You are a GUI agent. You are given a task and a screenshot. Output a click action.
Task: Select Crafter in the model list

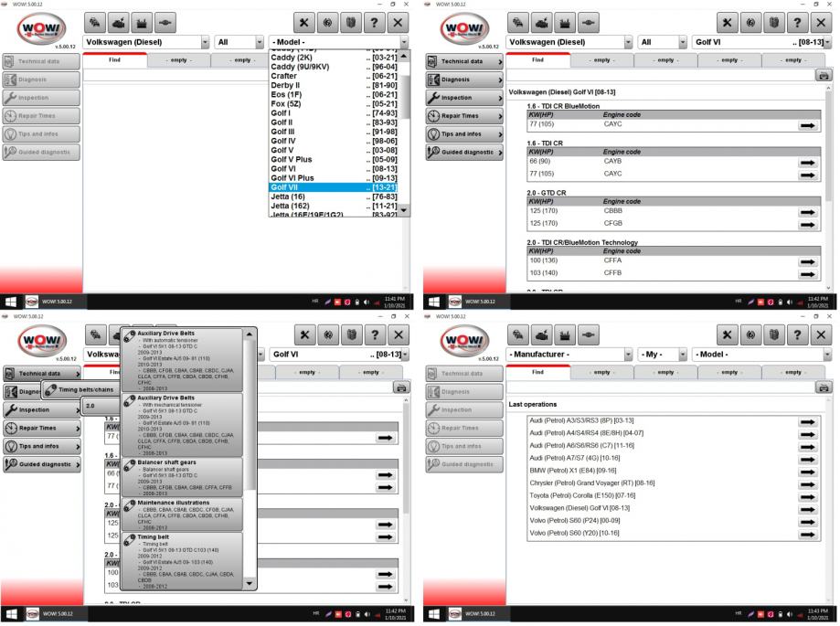334,76
